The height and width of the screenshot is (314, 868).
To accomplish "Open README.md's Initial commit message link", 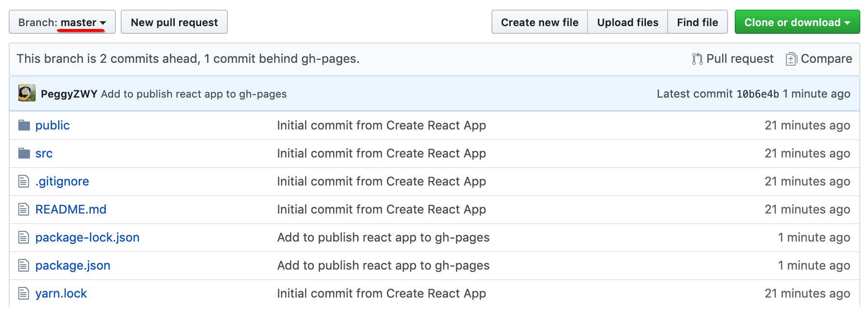I will (x=381, y=210).
